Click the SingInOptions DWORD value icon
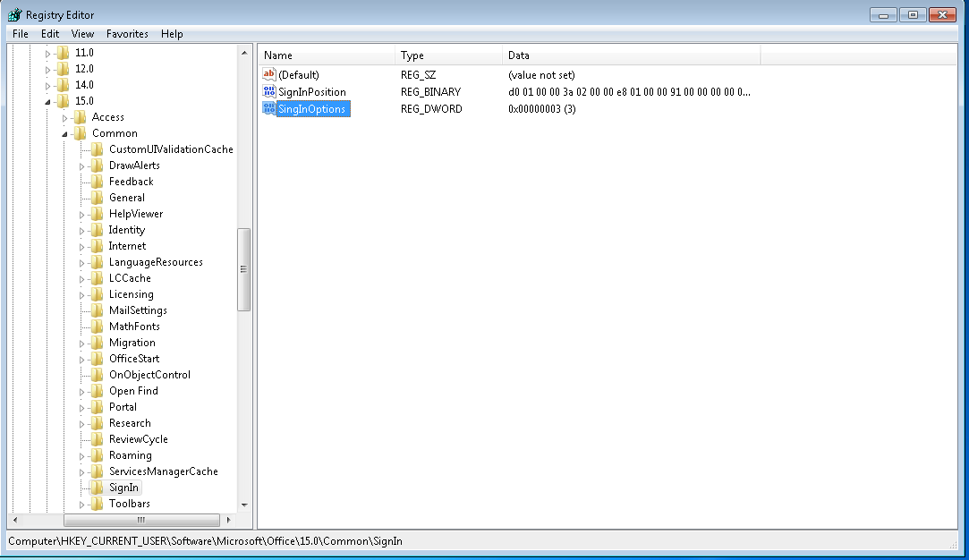 (x=268, y=108)
